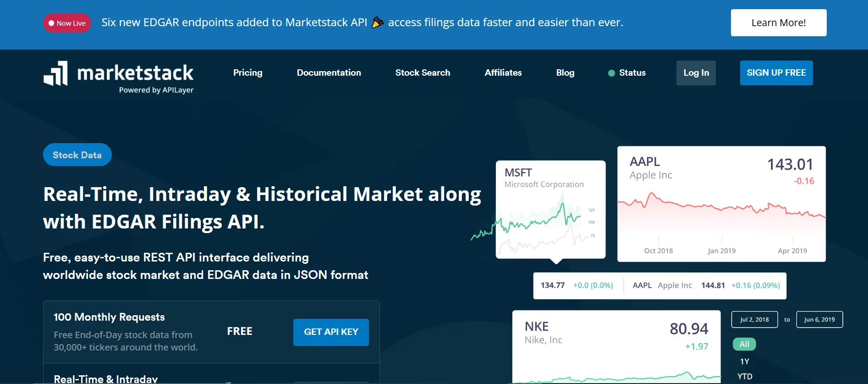
Task: Click the Now Live badge
Action: [67, 23]
